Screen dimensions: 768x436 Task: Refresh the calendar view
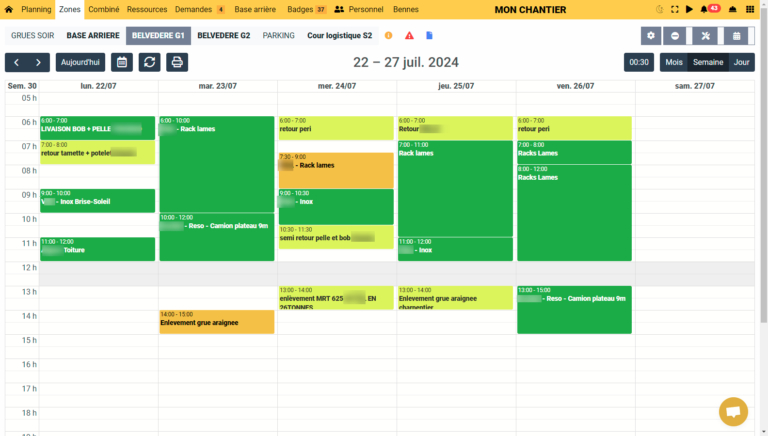(x=149, y=62)
